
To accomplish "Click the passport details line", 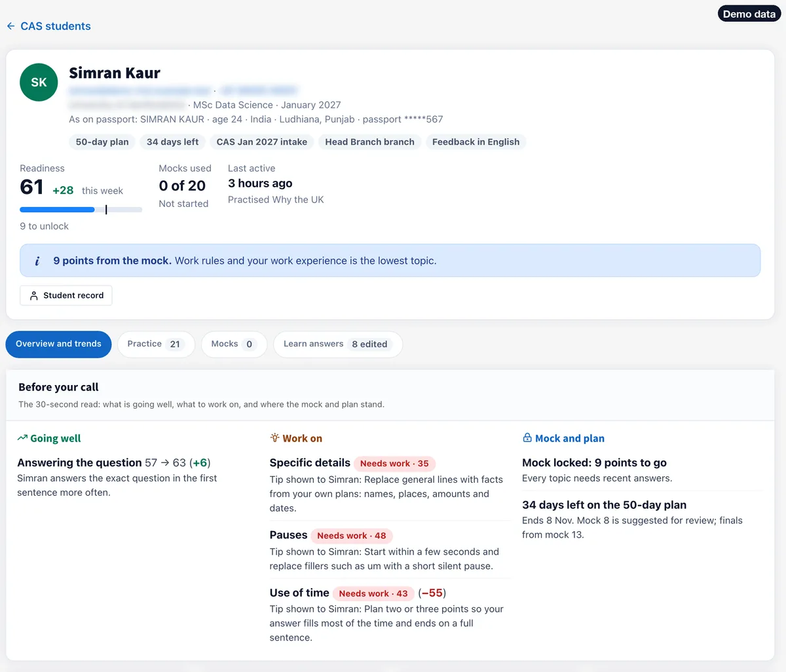I will point(256,119).
